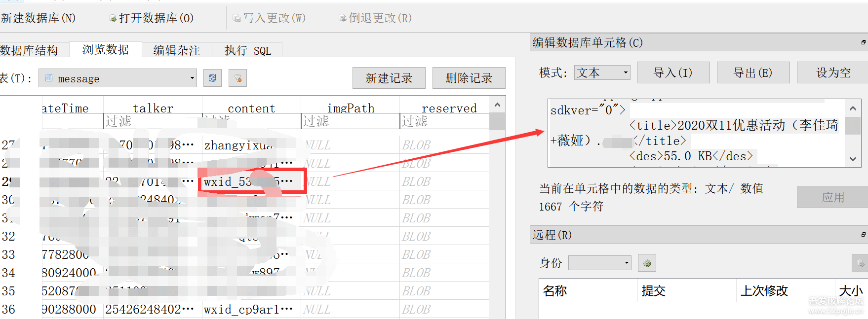Viewport: 868px width, 319px height.
Task: Switch to 执行 SQL tab
Action: (x=247, y=50)
